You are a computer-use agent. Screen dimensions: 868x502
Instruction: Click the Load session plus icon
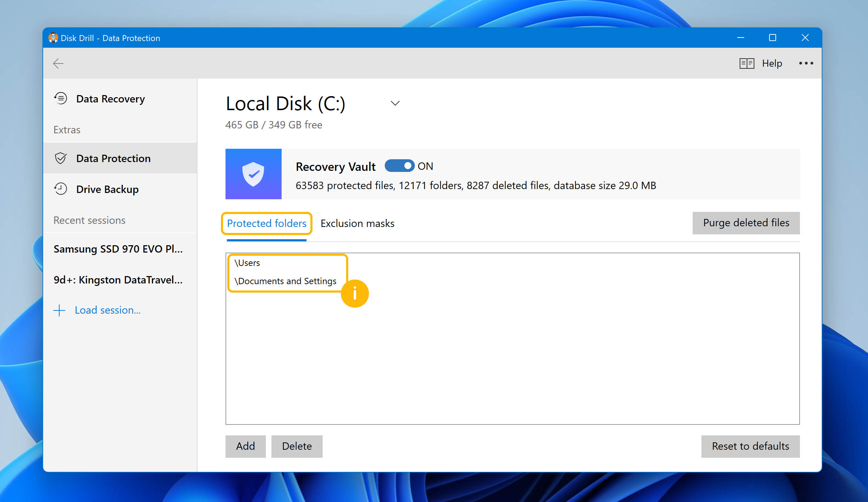pyautogui.click(x=59, y=309)
